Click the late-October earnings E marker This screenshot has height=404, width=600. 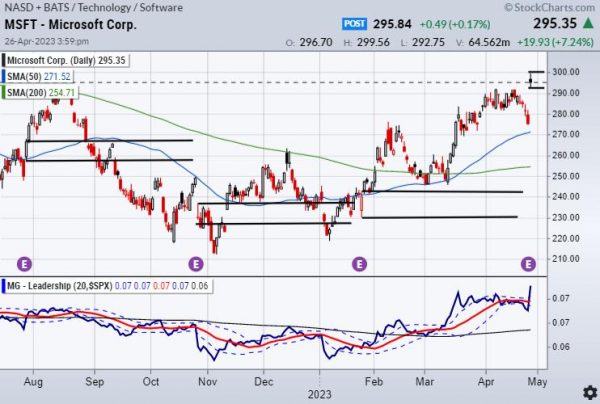(x=196, y=264)
